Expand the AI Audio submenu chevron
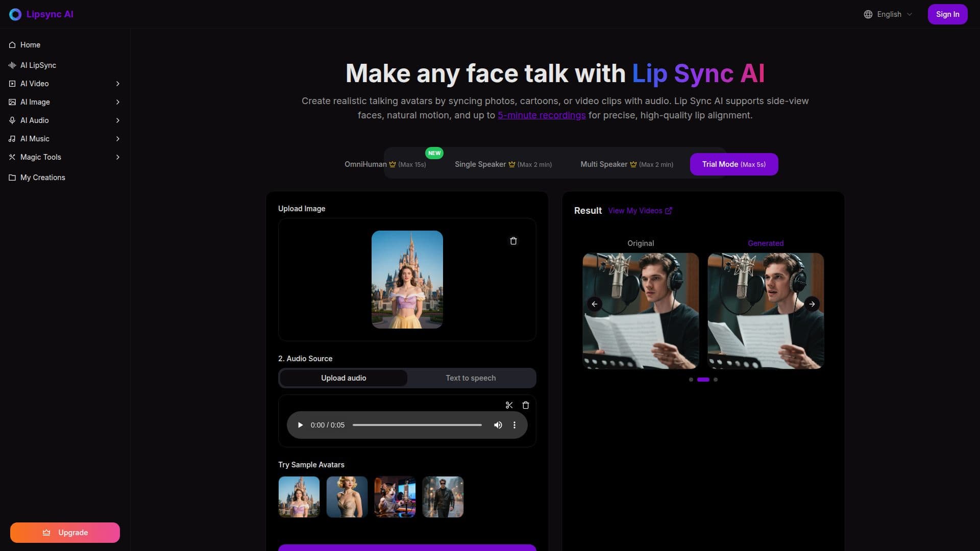980x551 pixels. point(118,120)
